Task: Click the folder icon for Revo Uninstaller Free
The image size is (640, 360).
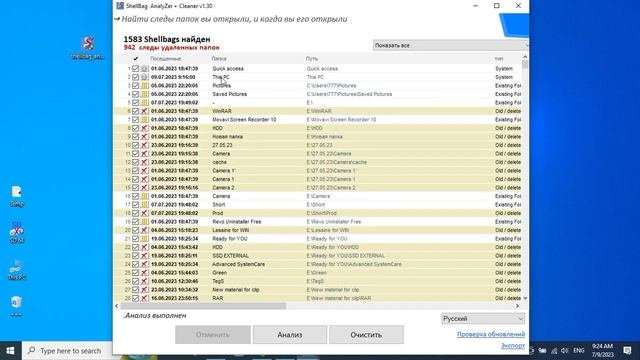Action: pos(144,222)
